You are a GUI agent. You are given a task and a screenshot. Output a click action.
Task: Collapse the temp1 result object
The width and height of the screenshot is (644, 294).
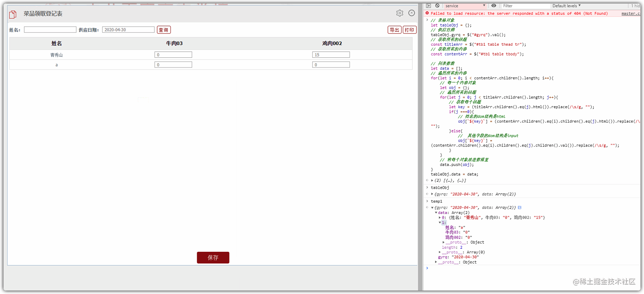(432, 208)
